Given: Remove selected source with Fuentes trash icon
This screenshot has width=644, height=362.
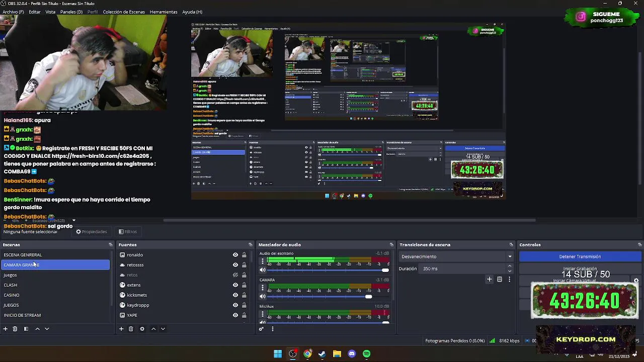Looking at the screenshot, I should (x=131, y=329).
